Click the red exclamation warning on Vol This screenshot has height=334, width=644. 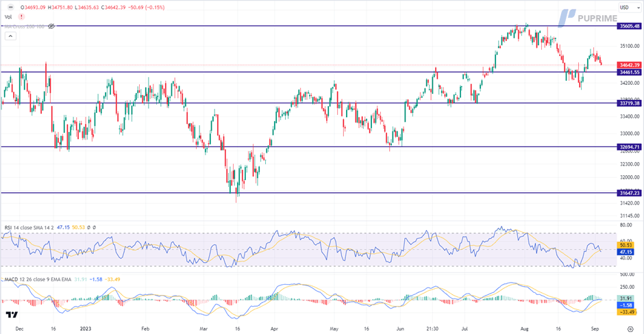click(21, 17)
